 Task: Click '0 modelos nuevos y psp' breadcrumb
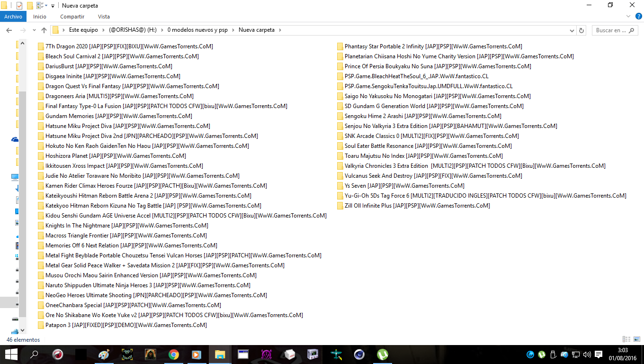click(x=197, y=30)
